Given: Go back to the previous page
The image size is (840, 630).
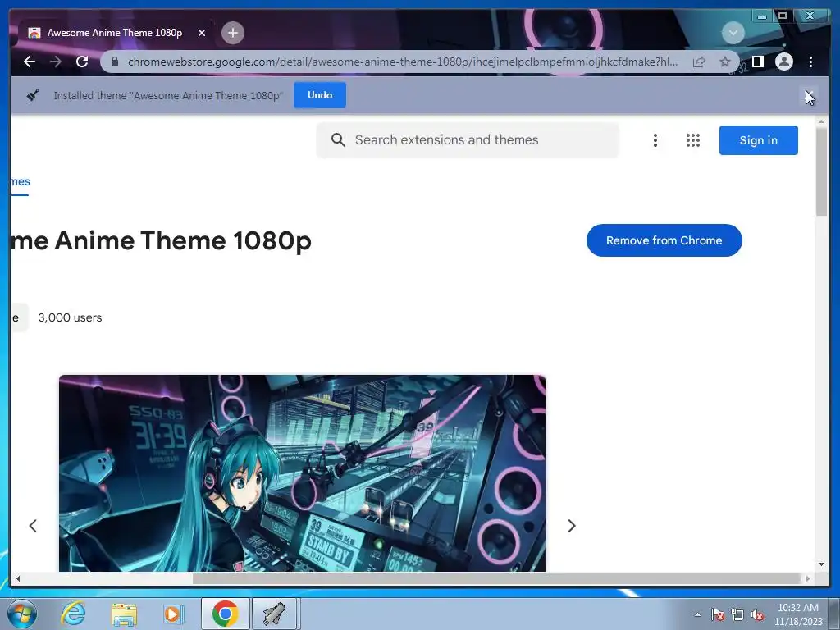Looking at the screenshot, I should (x=30, y=62).
